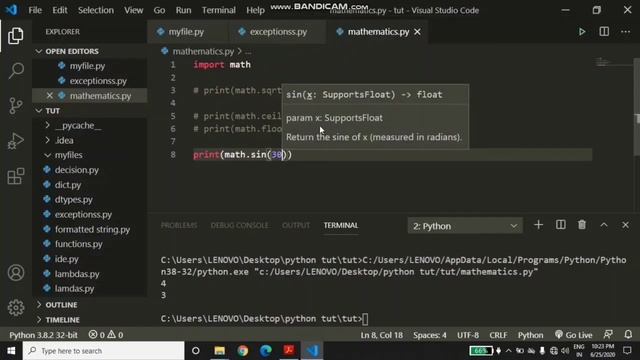Open lambdas.py in the file tree

[x=77, y=274]
